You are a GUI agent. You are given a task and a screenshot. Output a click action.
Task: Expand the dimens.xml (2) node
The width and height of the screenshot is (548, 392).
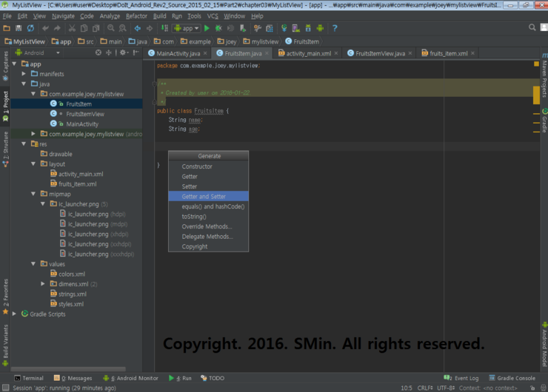pos(43,284)
